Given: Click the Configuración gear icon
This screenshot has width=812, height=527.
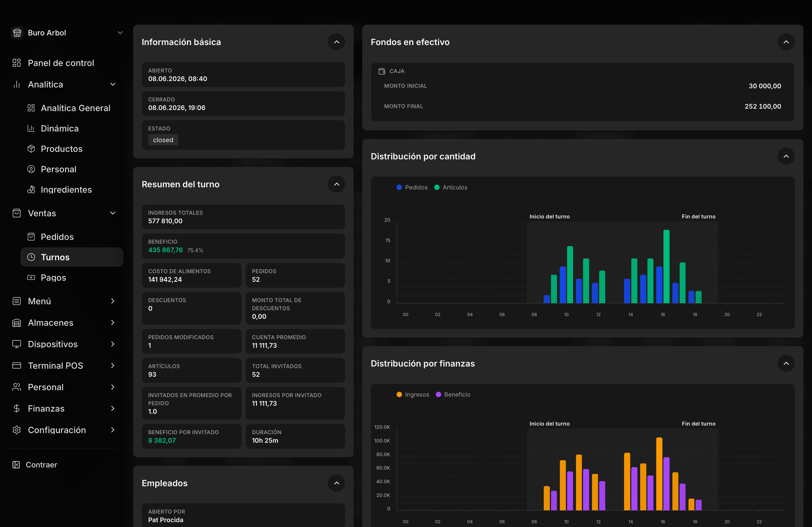Looking at the screenshot, I should [17, 430].
